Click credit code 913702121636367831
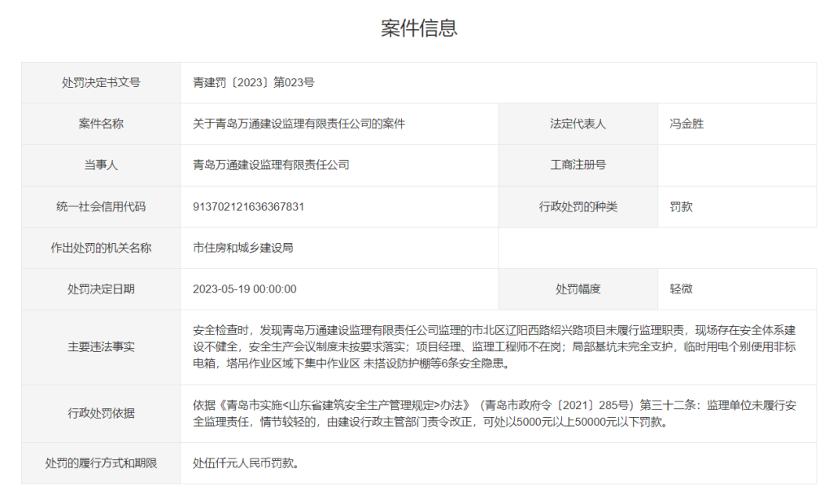The height and width of the screenshot is (504, 833). 248,206
